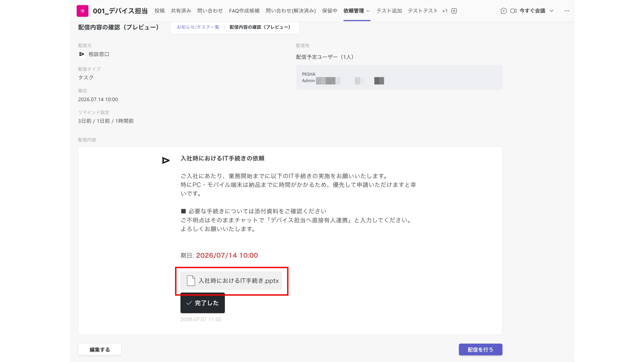Click the 配信予定ユーザー（1人） label

(325, 57)
